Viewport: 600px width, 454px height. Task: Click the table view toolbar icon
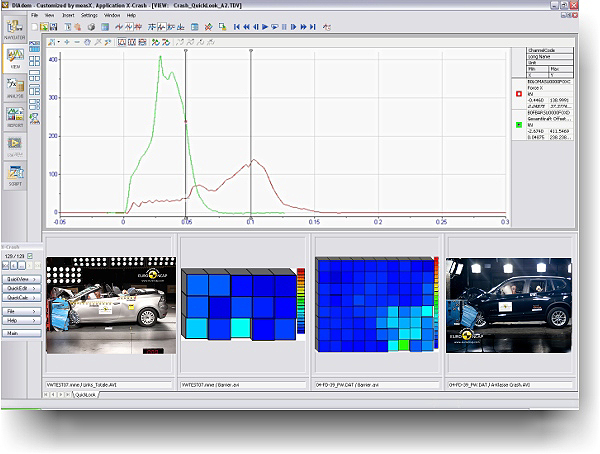click(x=194, y=27)
